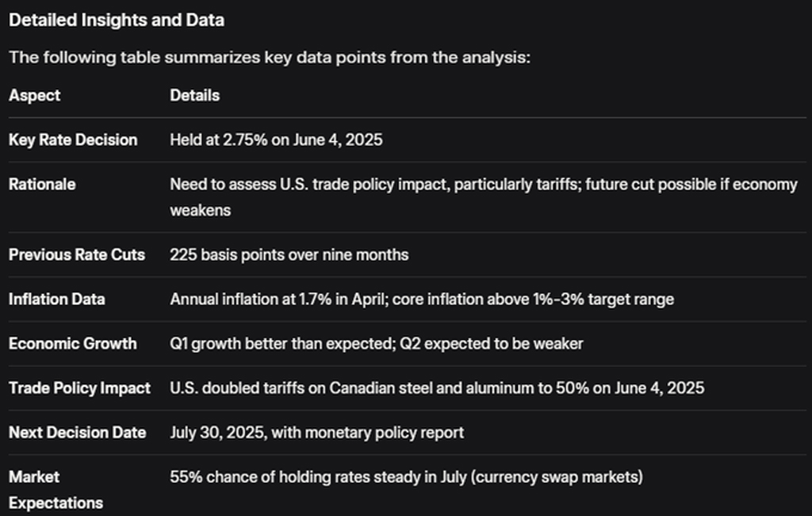Screen dimensions: 812x516
Task: Click the Canadian steel and aluminum tariffs text
Action: click(437, 388)
